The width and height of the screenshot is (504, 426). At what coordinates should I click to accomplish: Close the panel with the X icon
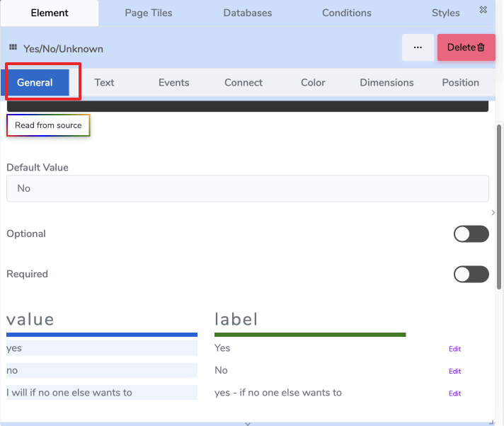[483, 10]
